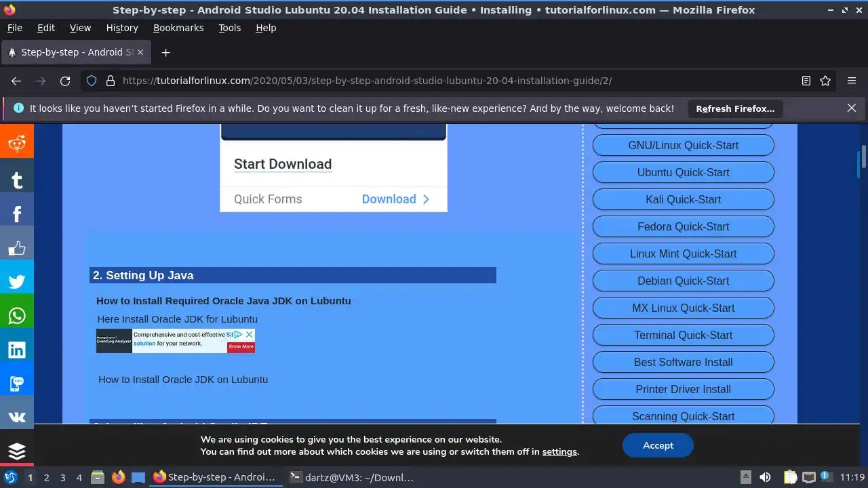The image size is (868, 488).
Task: Open the Ubuntu Quick-Start link
Action: pos(683,172)
